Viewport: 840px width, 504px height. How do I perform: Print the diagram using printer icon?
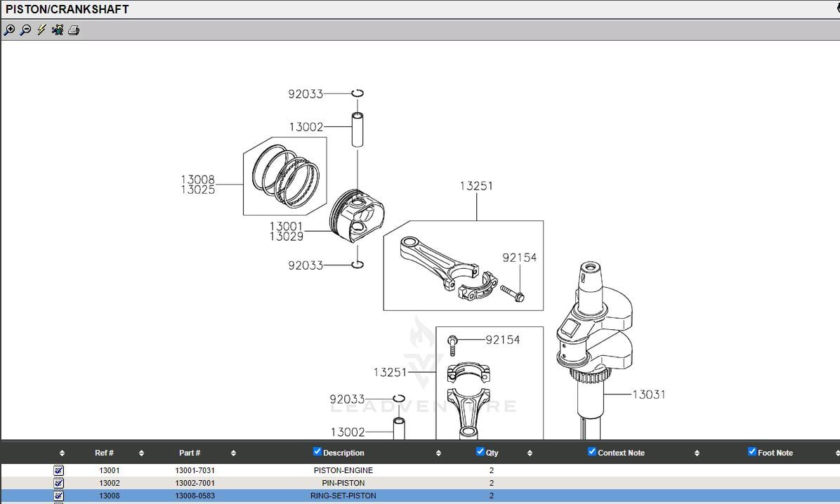point(74,29)
